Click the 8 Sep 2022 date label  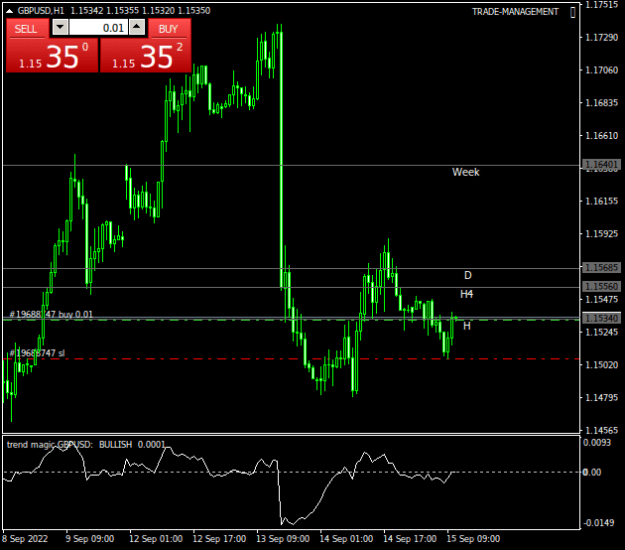coord(25,539)
